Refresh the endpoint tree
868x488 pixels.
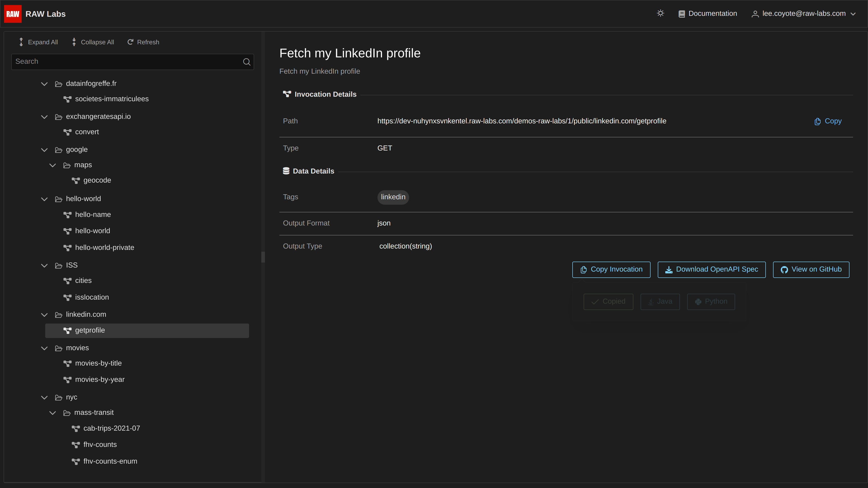(143, 42)
